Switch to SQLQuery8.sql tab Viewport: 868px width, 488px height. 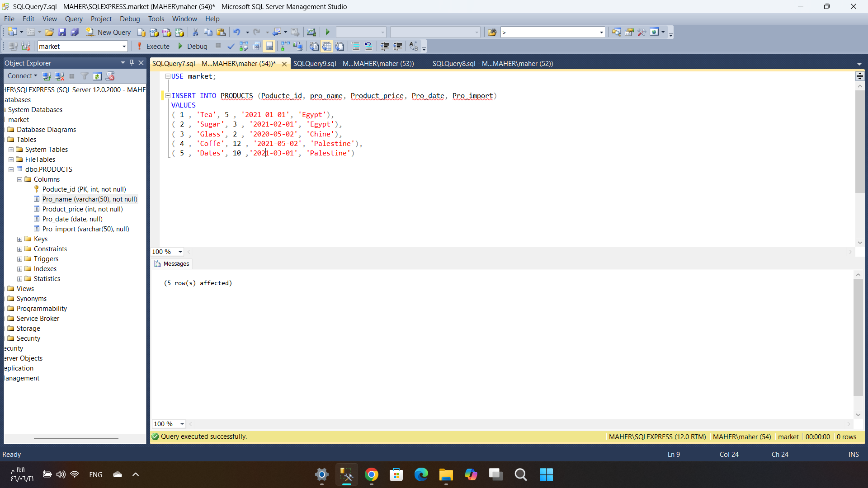(493, 63)
